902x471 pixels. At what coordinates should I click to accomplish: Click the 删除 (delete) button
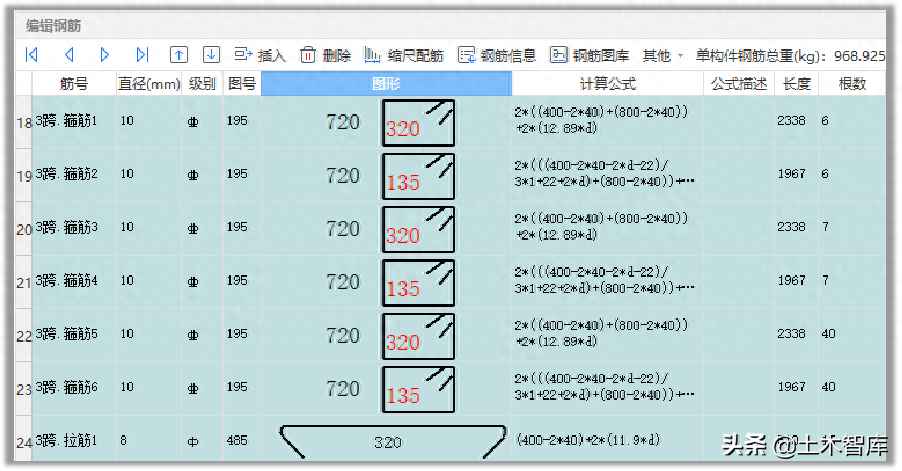pyautogui.click(x=326, y=55)
